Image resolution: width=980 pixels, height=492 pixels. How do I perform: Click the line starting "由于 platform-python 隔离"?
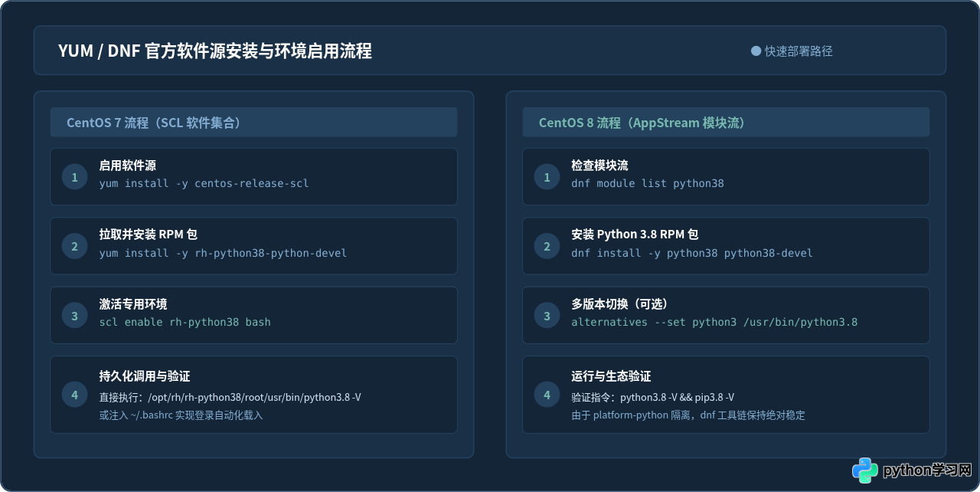tap(688, 415)
